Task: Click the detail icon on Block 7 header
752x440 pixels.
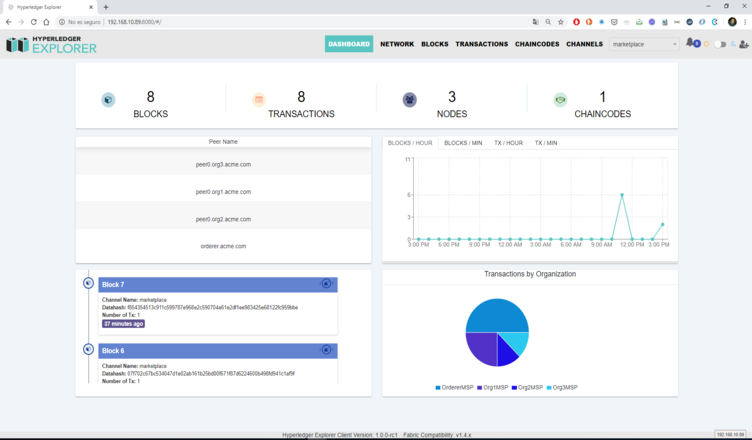Action: [326, 284]
